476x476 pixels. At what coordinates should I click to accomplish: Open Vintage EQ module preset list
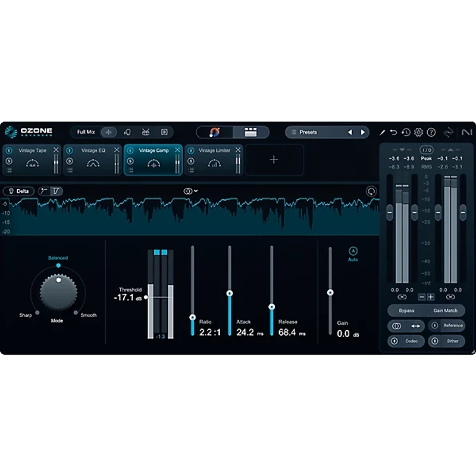(x=70, y=170)
